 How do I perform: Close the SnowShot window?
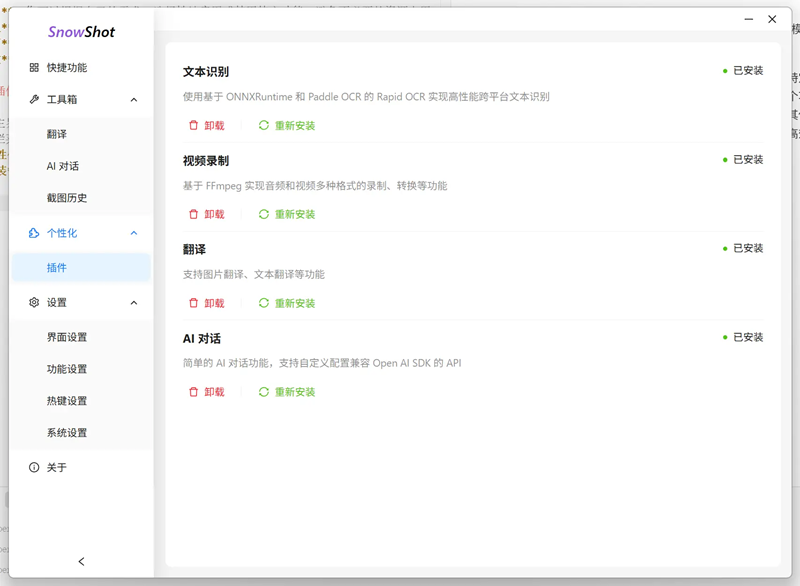click(772, 19)
